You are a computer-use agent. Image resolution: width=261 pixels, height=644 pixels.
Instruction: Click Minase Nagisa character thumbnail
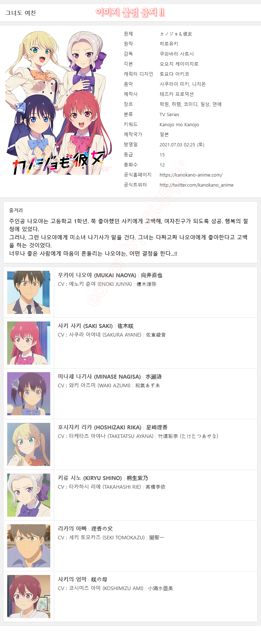tap(29, 394)
